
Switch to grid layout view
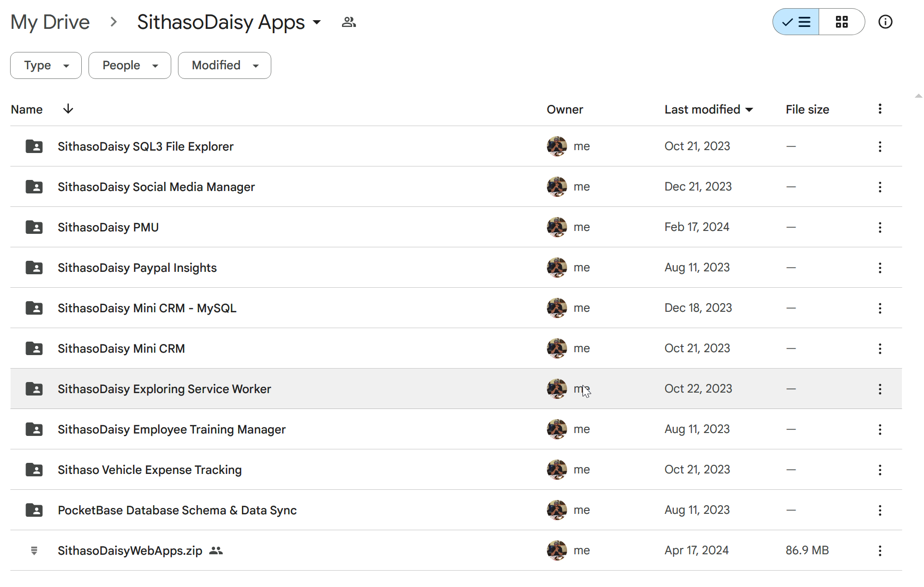tap(841, 22)
